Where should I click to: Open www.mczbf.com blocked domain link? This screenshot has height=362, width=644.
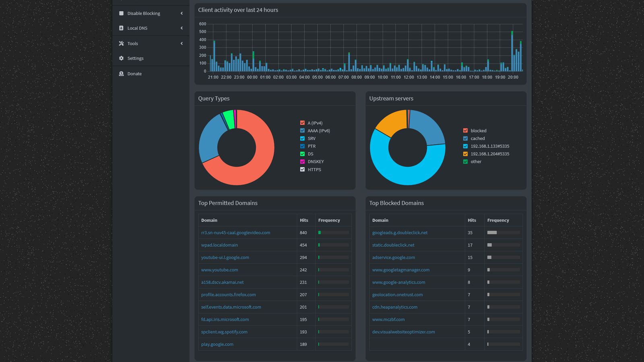pyautogui.click(x=388, y=319)
